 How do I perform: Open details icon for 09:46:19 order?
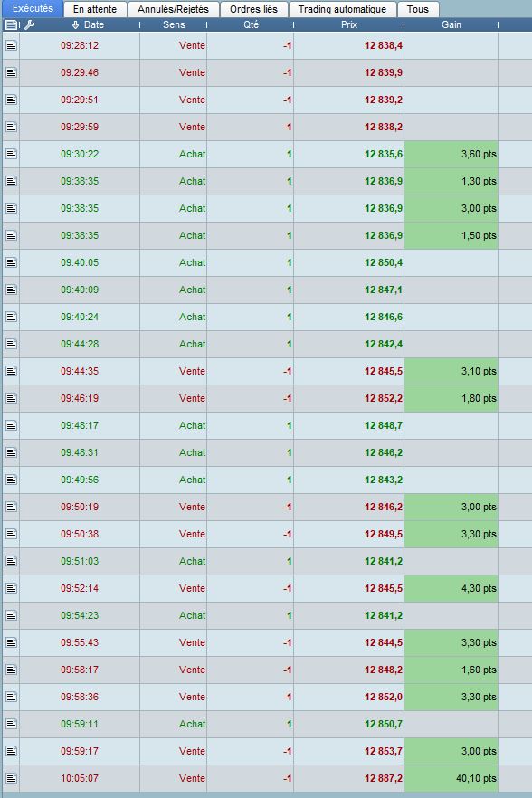(x=11, y=398)
